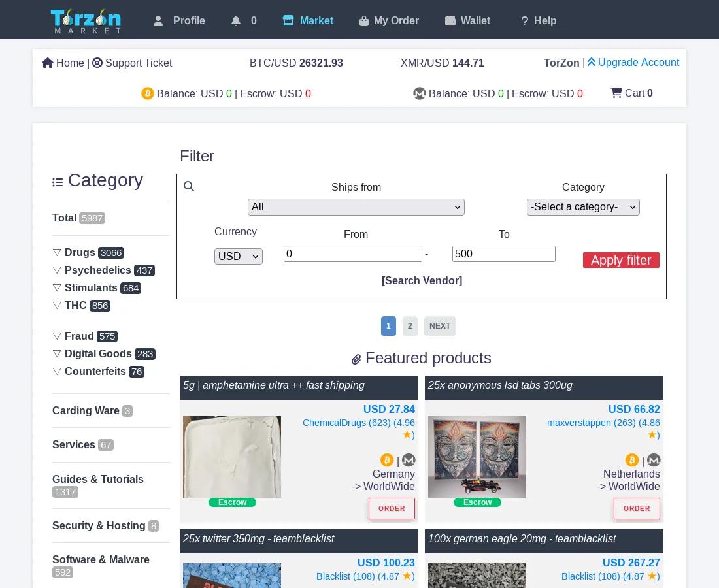Click the Cart 0 label

639,93
